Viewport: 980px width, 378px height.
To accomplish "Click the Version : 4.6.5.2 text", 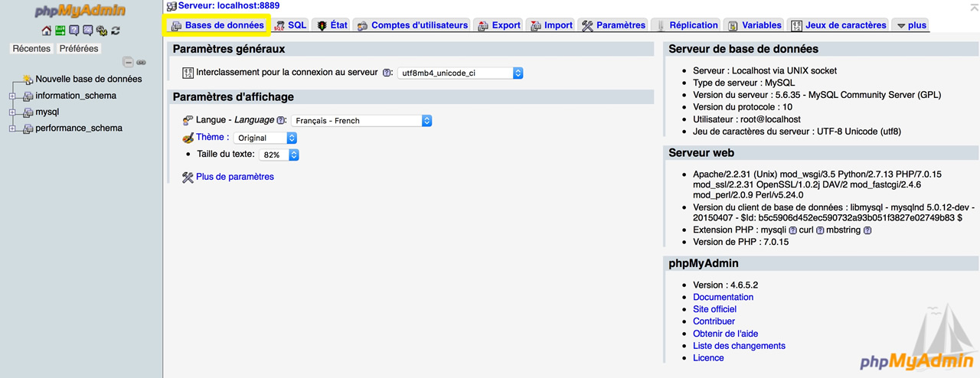I will click(x=726, y=285).
